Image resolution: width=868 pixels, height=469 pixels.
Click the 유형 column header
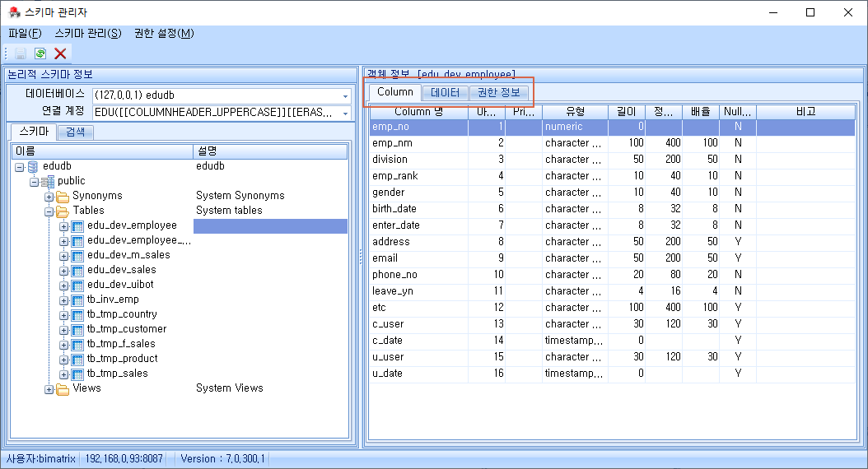[575, 112]
